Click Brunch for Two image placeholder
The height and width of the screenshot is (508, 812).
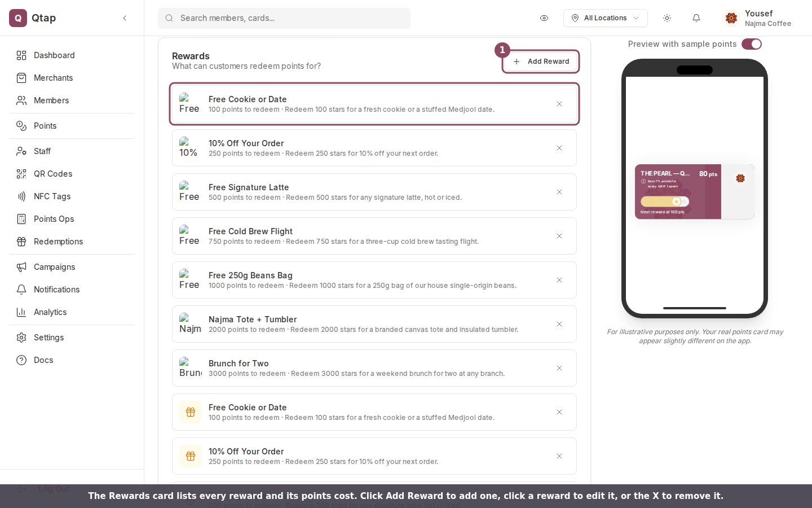tap(191, 368)
